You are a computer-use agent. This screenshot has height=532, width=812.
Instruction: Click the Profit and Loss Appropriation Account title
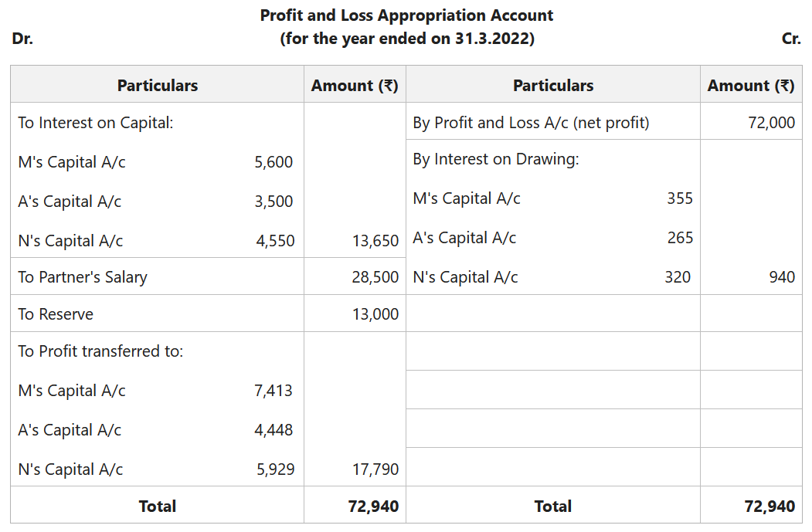pos(406,15)
